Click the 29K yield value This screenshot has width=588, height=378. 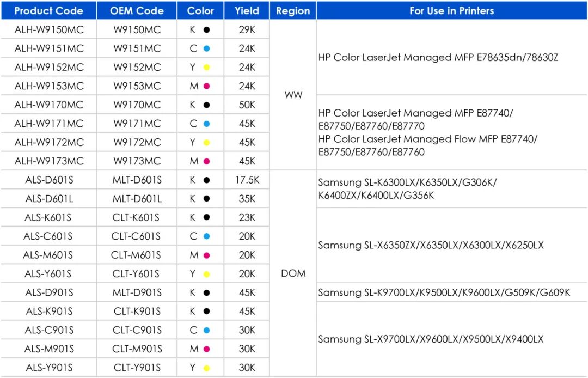coord(247,29)
